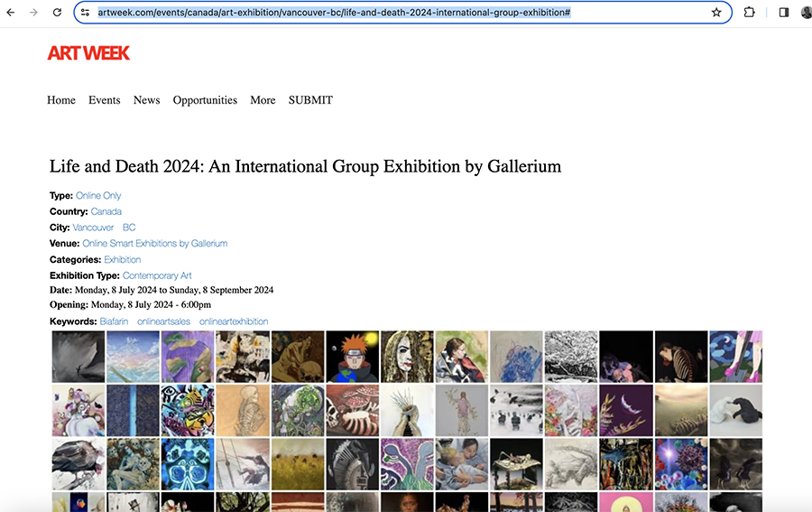Click the date text Monday, 8 July 2024
Screen dimensions: 812x512
[x=116, y=290]
